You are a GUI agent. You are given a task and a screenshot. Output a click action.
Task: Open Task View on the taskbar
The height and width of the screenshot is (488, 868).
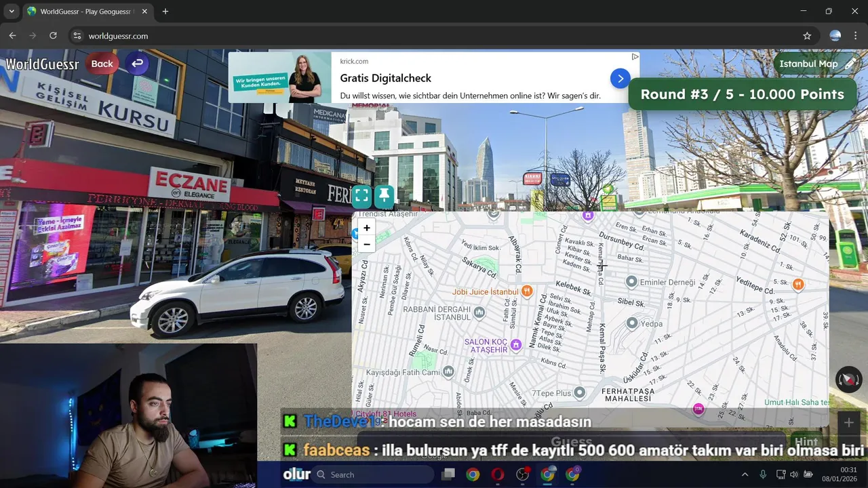tap(448, 474)
